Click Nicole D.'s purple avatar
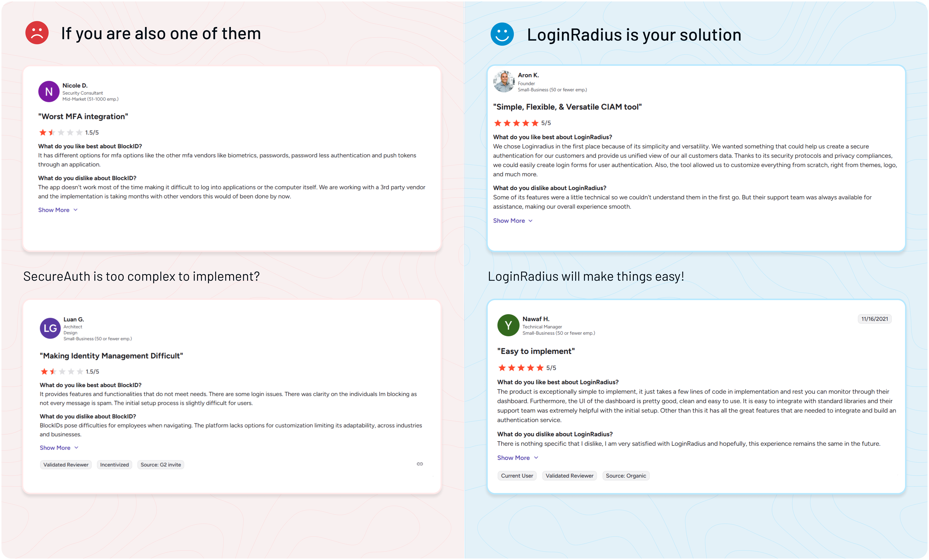Viewport: 929px width, 560px height. (x=49, y=92)
